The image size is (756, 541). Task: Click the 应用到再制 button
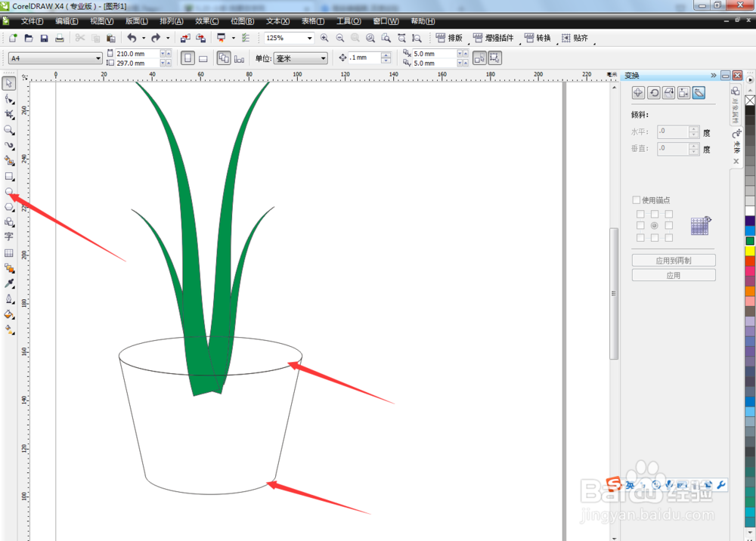click(674, 261)
